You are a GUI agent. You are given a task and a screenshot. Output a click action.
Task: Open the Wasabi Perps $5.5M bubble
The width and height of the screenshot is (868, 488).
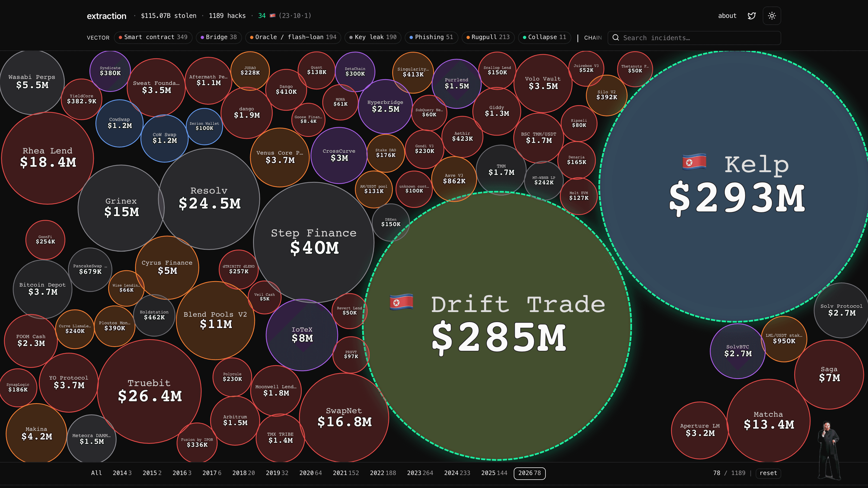point(32,82)
